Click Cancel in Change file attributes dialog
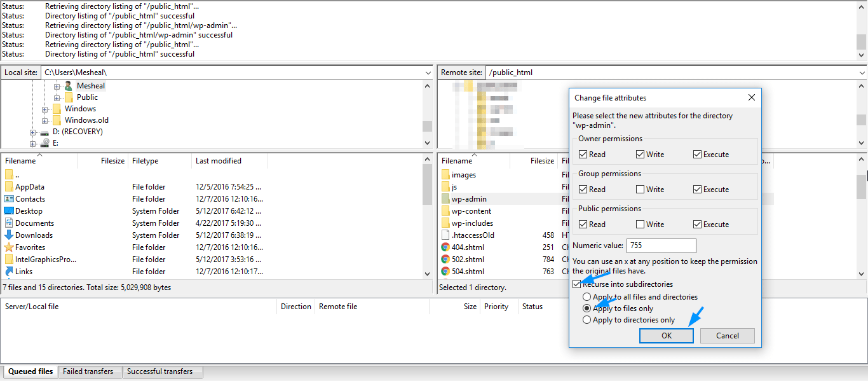The height and width of the screenshot is (381, 868). [x=728, y=336]
